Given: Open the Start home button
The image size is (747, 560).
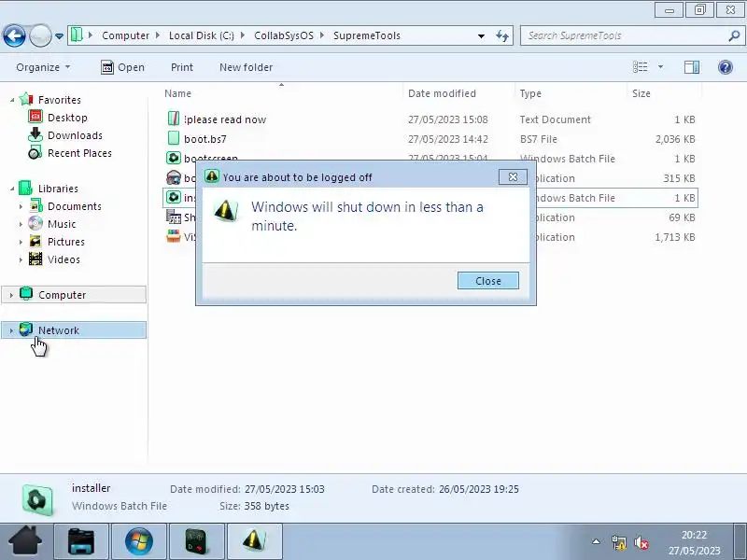Looking at the screenshot, I should coord(25,541).
